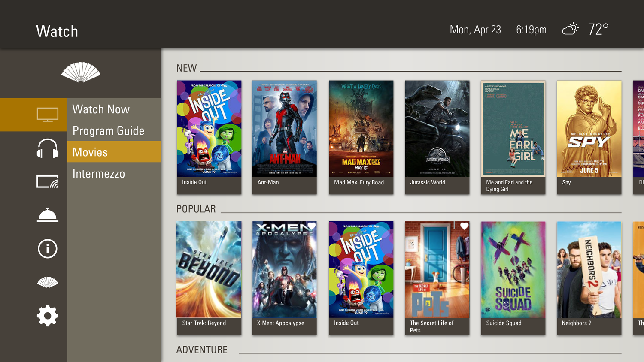Open the headphones music section
The width and height of the screenshot is (644, 362).
47,148
